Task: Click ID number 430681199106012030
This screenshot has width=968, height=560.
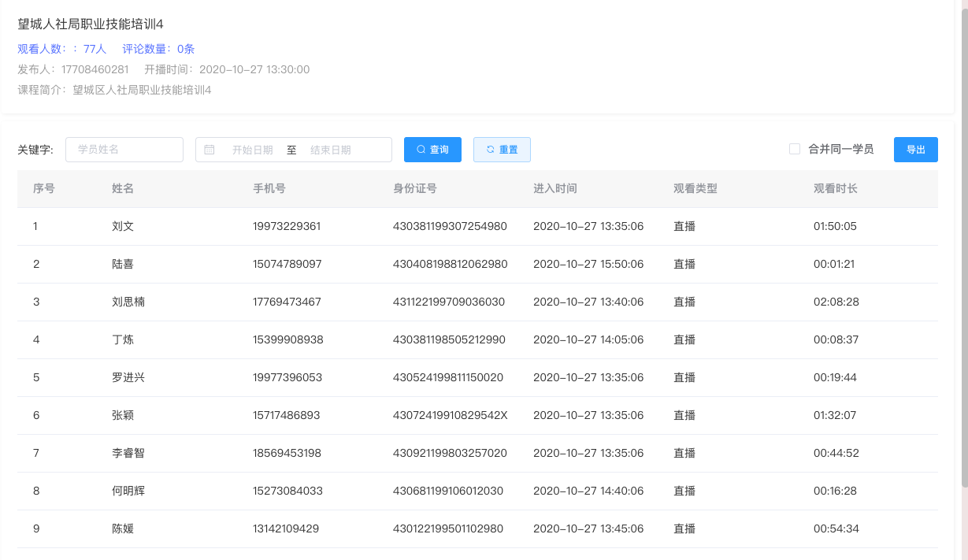Action: 448,491
